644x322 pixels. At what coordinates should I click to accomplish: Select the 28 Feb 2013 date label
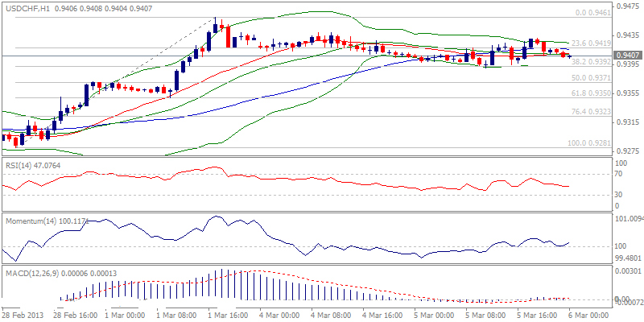pos(23,315)
